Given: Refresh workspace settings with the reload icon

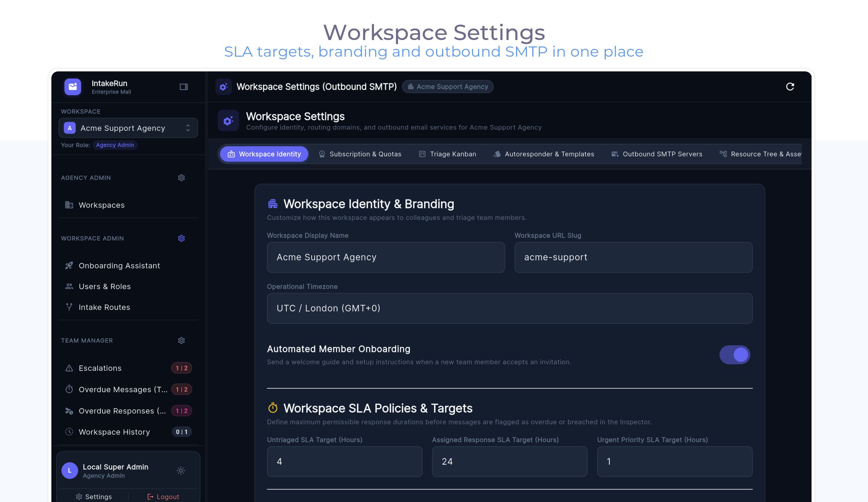Looking at the screenshot, I should coord(790,86).
